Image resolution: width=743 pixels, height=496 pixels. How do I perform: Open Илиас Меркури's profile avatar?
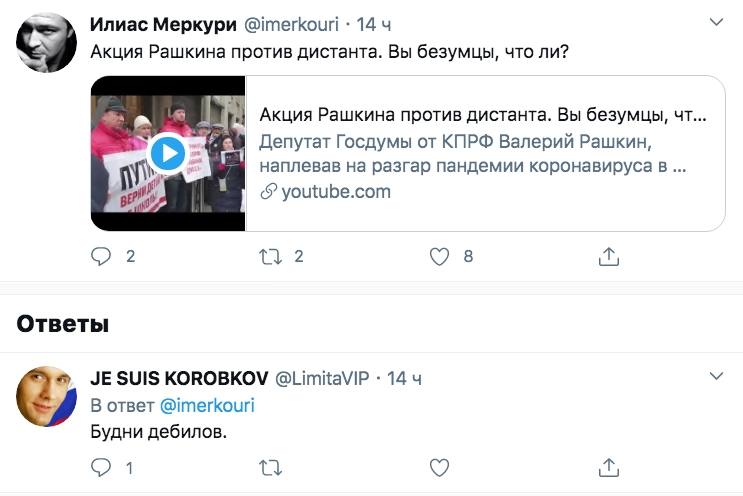46,43
